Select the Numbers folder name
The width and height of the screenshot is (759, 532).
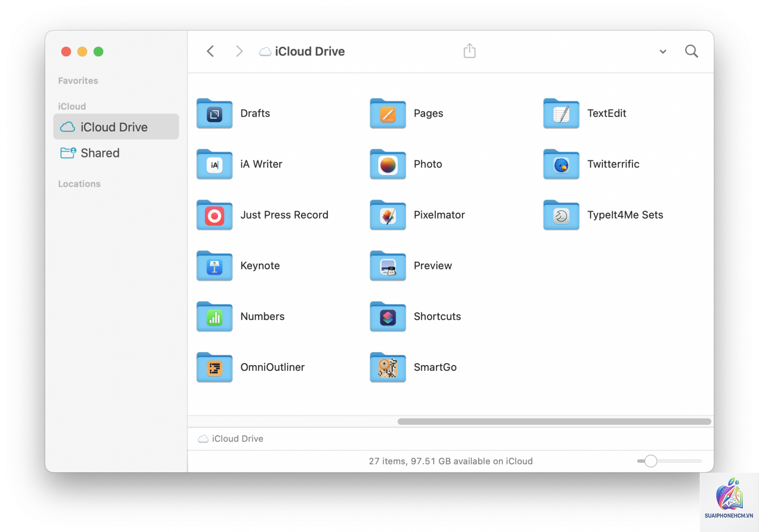tap(262, 316)
